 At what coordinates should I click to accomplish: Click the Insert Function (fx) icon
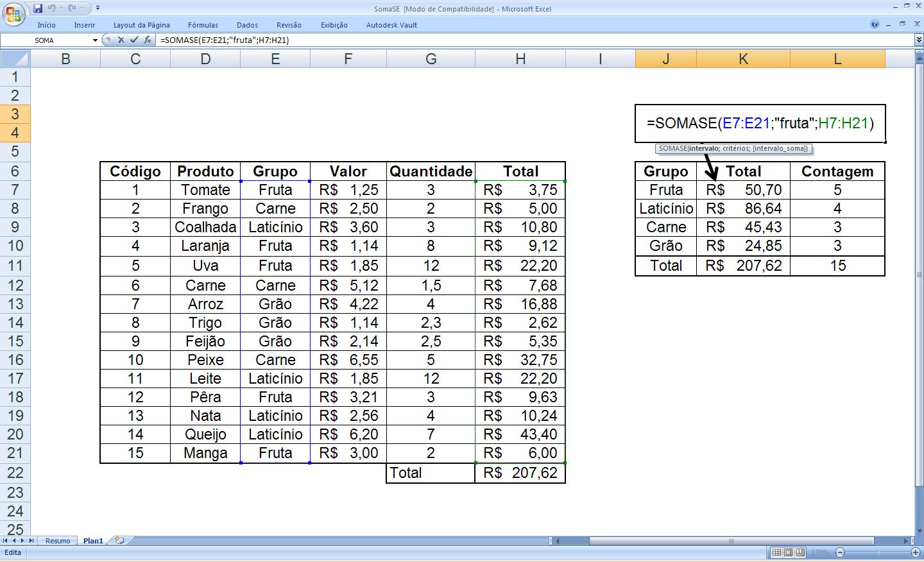tap(148, 39)
